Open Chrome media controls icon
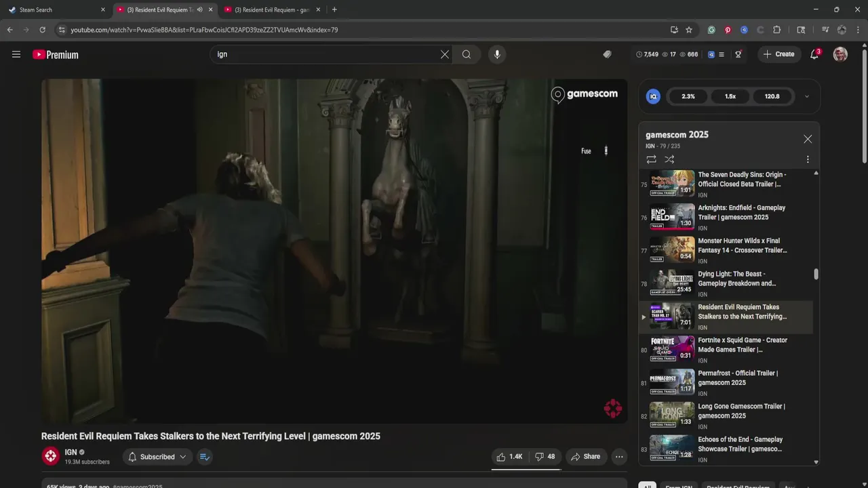 [x=825, y=30]
